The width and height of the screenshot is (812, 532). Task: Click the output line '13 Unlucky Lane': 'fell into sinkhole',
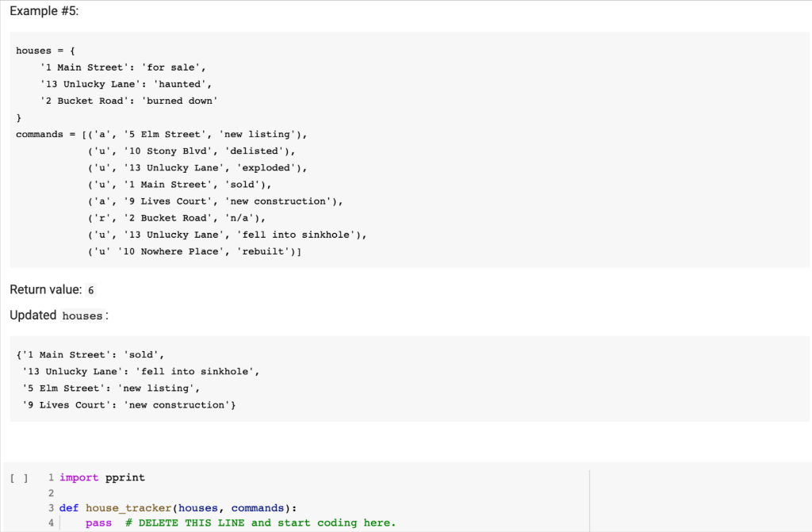click(141, 371)
